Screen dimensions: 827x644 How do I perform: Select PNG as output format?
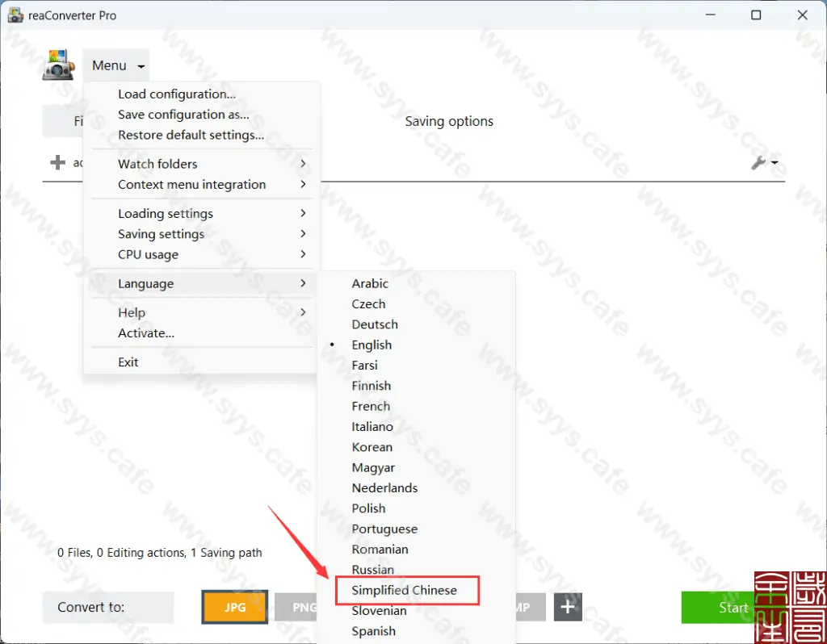click(x=297, y=607)
